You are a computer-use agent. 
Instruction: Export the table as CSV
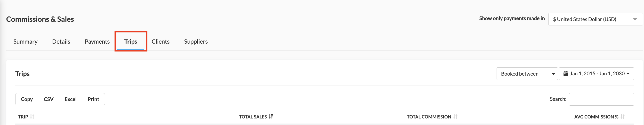pyautogui.click(x=48, y=99)
